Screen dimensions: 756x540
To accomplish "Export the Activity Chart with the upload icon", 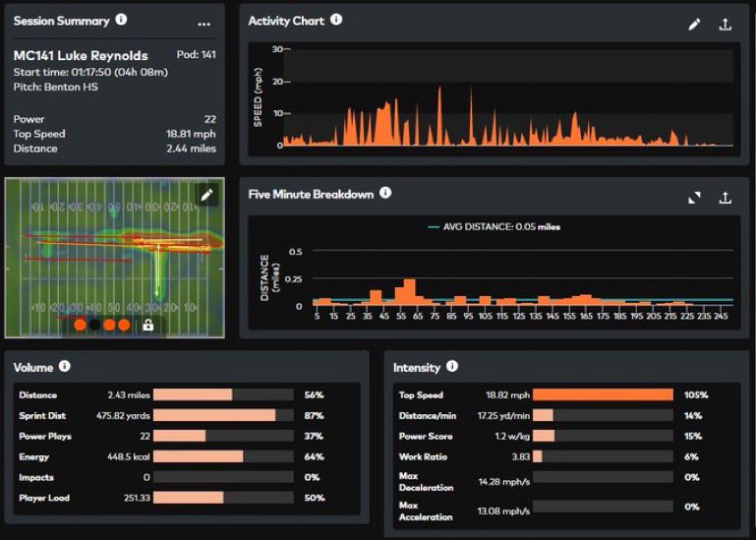I will pos(726,25).
